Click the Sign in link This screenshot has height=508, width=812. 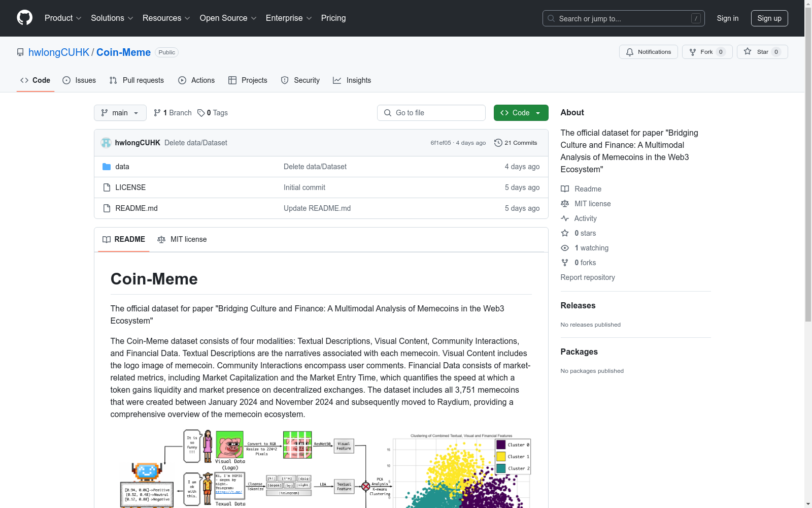(x=728, y=18)
